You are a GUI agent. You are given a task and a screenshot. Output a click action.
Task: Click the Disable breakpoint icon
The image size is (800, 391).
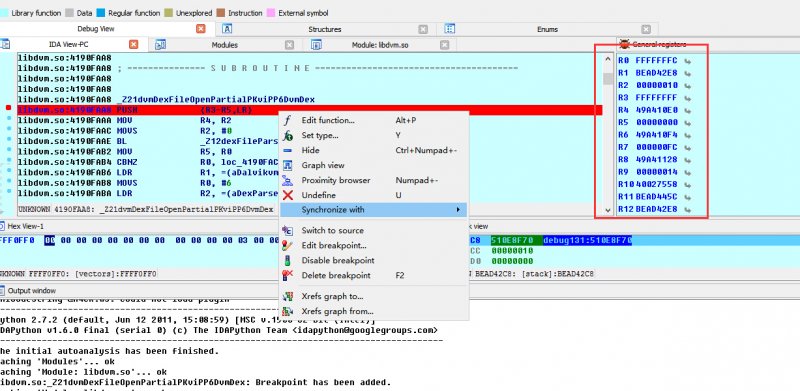coord(288,260)
